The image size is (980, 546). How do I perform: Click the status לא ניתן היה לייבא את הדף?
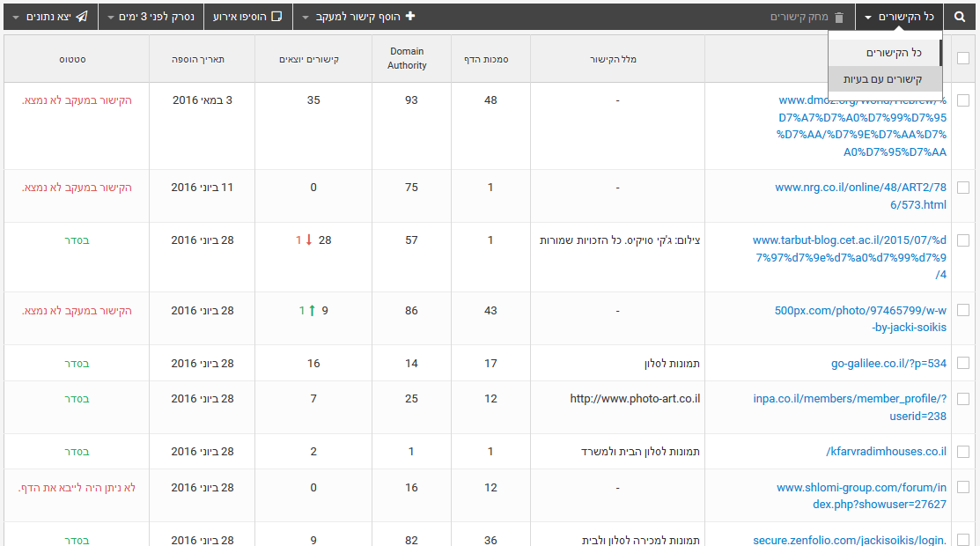77,487
